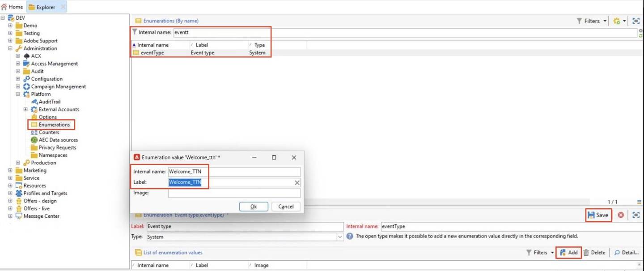Image resolution: width=644 pixels, height=271 pixels.
Task: Collapse the Administration node
Action: (x=10, y=48)
